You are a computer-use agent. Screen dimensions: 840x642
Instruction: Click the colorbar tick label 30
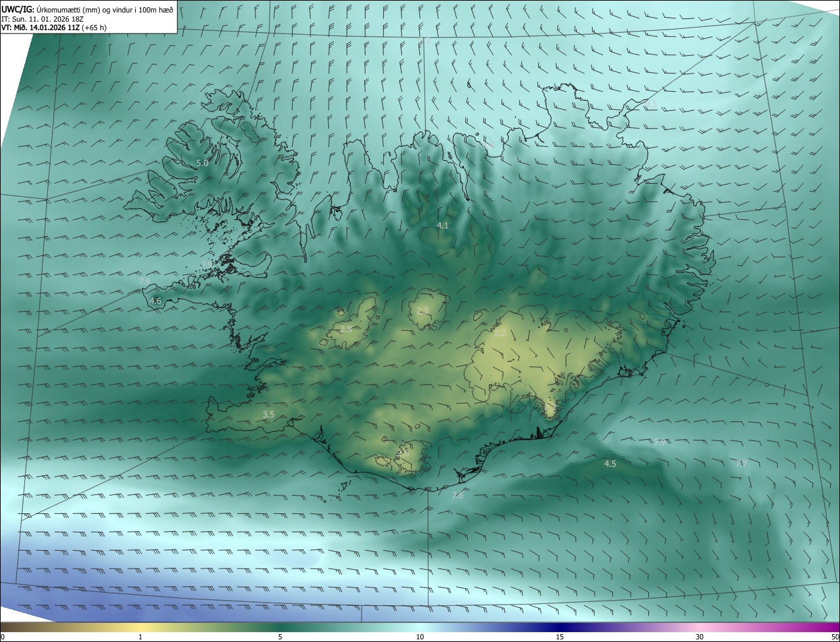700,637
